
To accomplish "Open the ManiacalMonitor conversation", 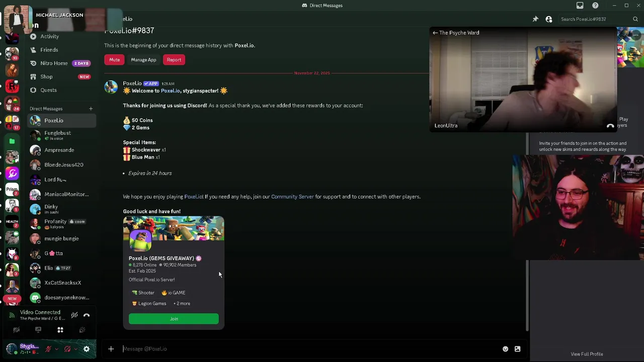I will point(61,194).
